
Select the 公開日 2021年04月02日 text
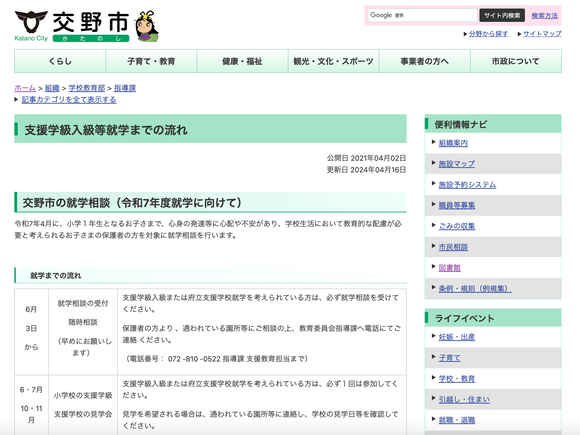pos(366,158)
